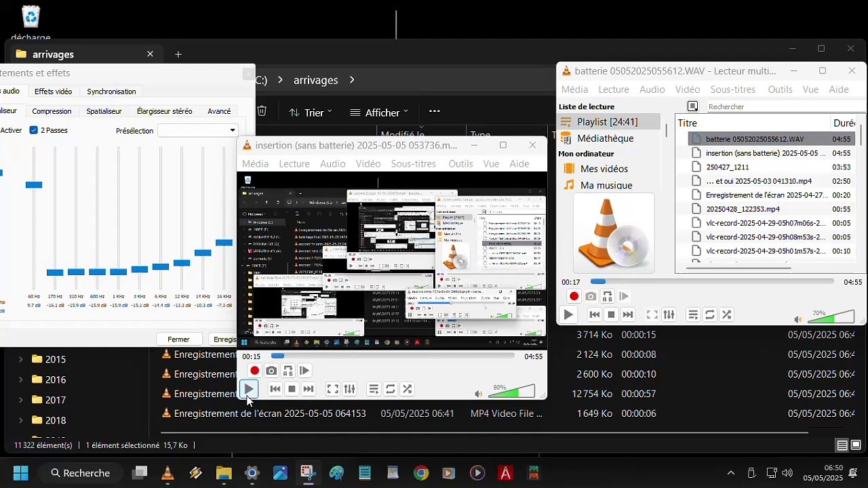This screenshot has height=488, width=868.
Task: Toggle shuffle in insertion VLC window
Action: (x=407, y=389)
